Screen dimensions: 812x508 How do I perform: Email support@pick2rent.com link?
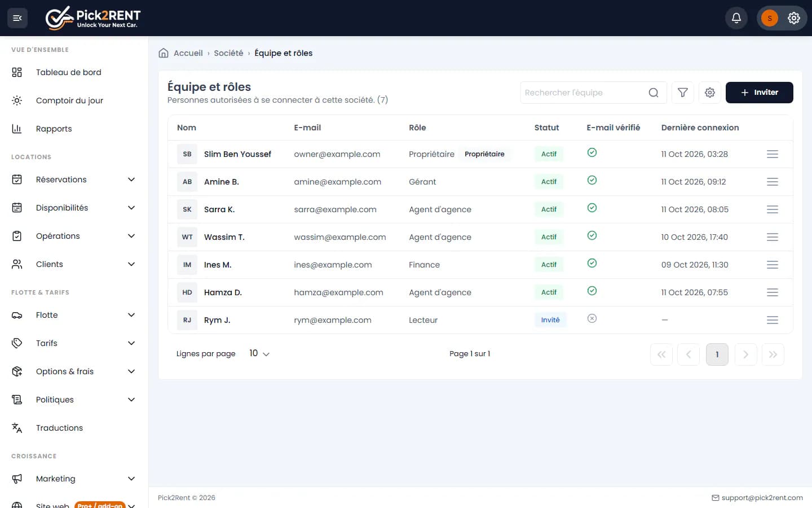click(757, 498)
